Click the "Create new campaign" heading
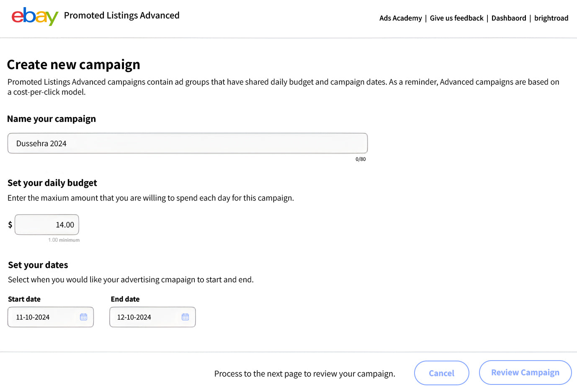The width and height of the screenshot is (577, 392). click(74, 64)
